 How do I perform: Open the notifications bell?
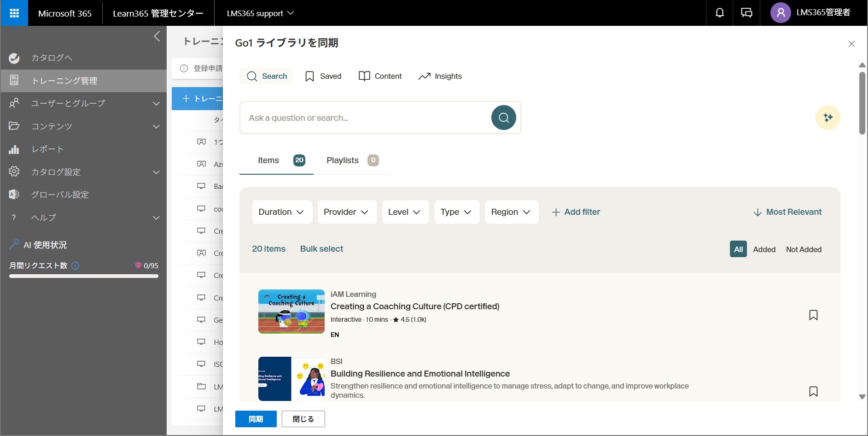[x=719, y=13]
